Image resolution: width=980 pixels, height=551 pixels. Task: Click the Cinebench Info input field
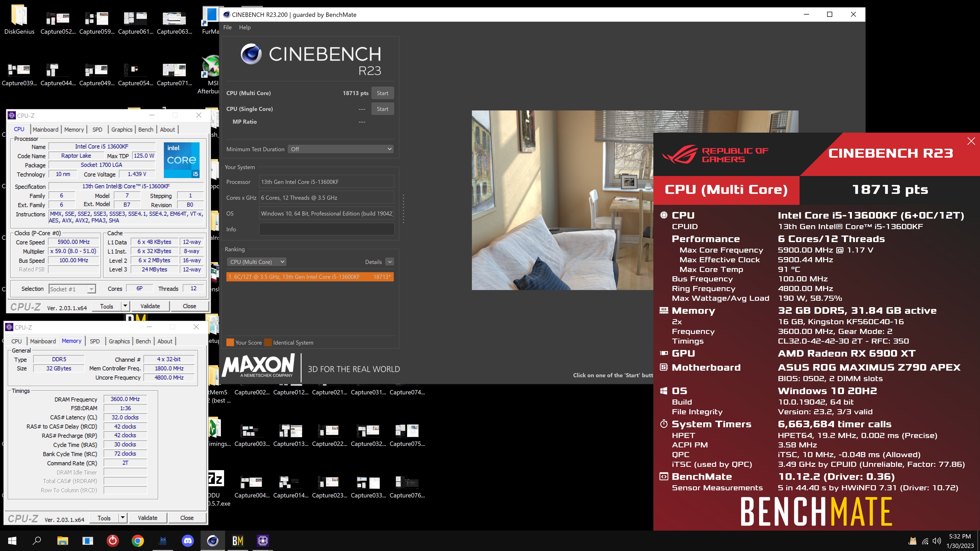click(326, 229)
